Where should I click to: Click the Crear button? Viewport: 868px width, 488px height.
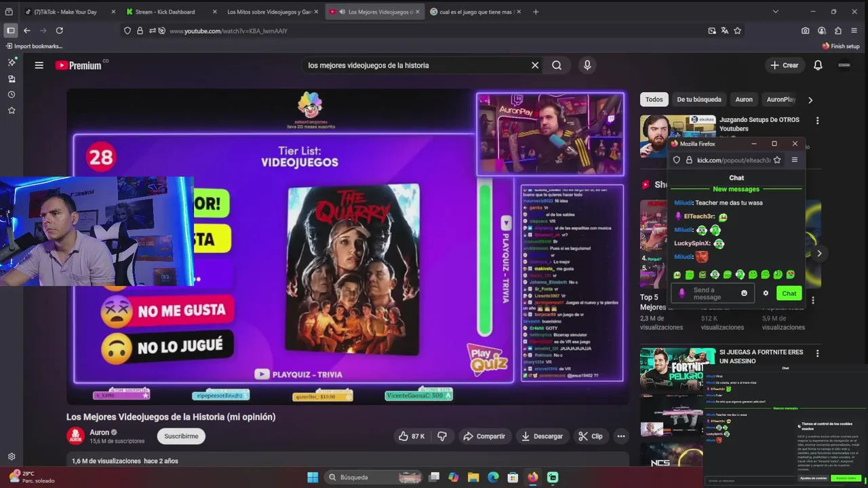(x=785, y=65)
